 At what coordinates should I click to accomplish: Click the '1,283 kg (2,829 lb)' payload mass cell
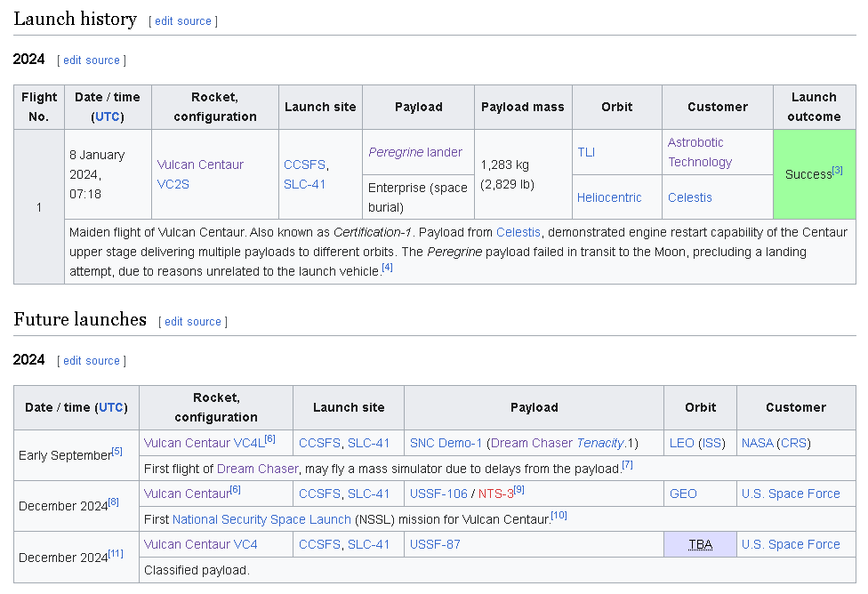523,174
